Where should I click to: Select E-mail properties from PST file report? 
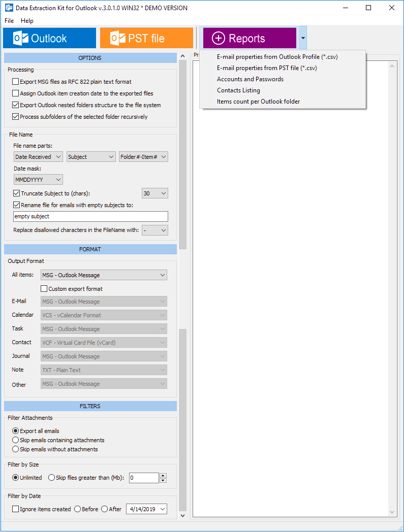click(283, 68)
